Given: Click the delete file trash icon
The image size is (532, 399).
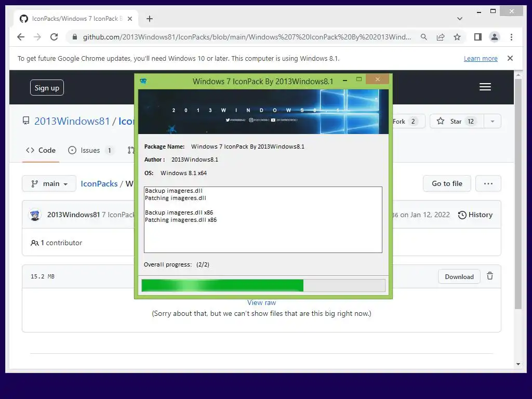Looking at the screenshot, I should (x=489, y=276).
